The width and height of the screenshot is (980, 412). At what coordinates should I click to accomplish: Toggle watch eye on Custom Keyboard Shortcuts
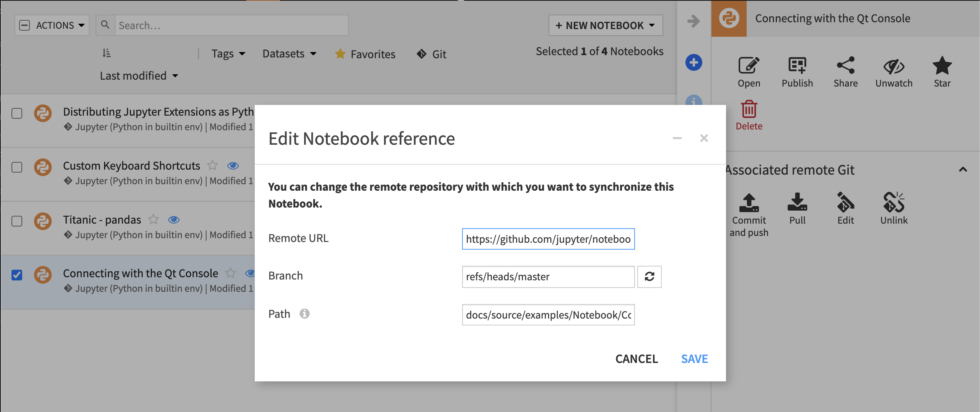[x=233, y=166]
